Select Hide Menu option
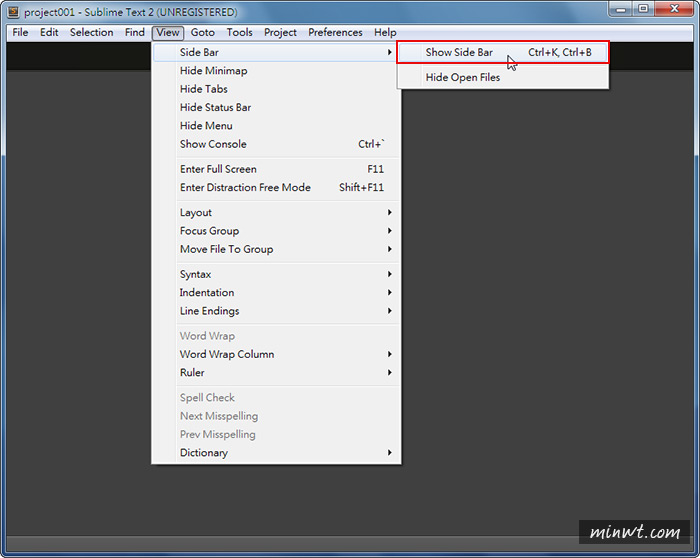Screen dimensions: 700x558 pos(275,125)
